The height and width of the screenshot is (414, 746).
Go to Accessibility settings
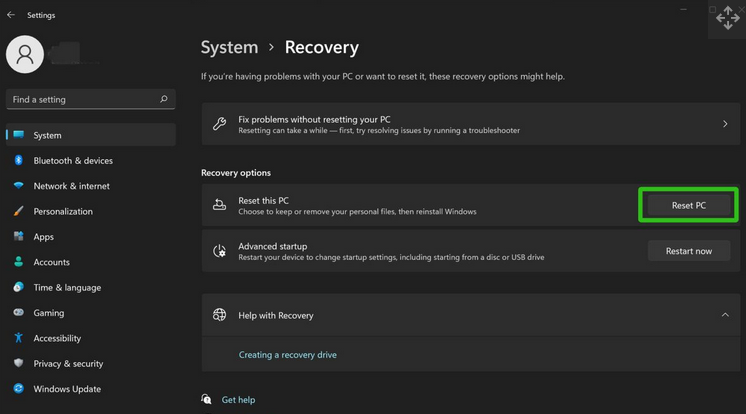[90, 338]
